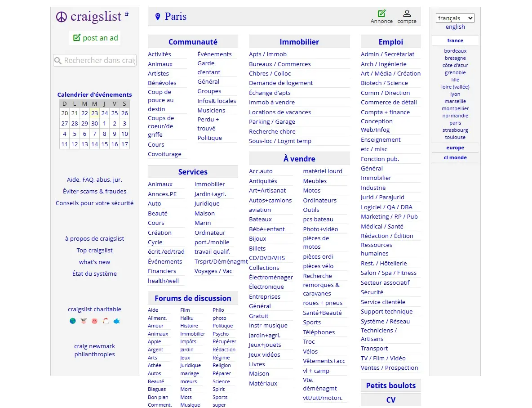The image size is (532, 408).
Task: Select the cl monde section
Action: click(455, 157)
